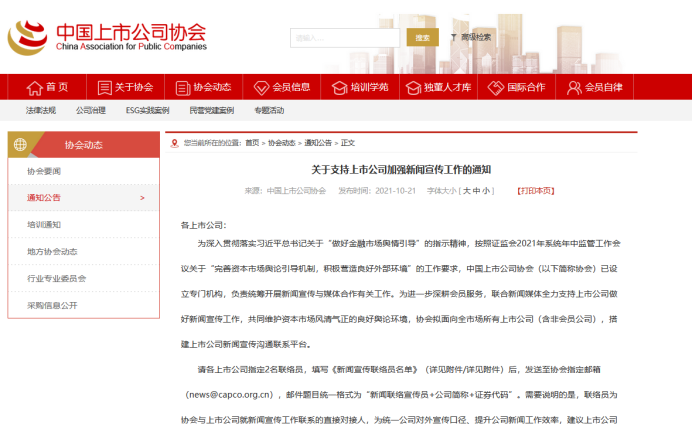Click the home icon in the red navigation bar
The height and width of the screenshot is (441, 693).
click(33, 87)
